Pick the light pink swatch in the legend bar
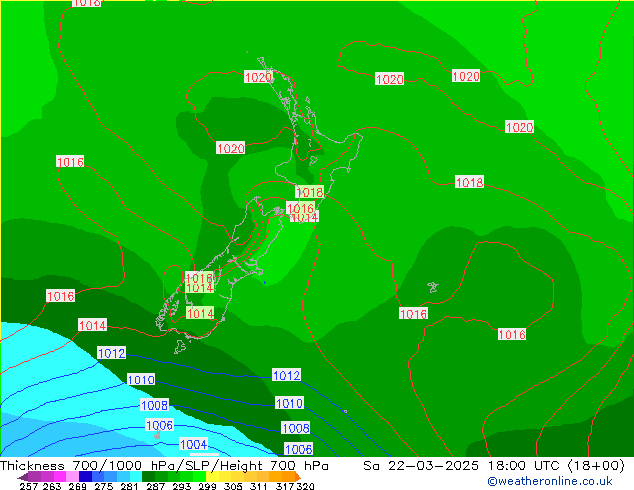 pyautogui.click(x=72, y=476)
